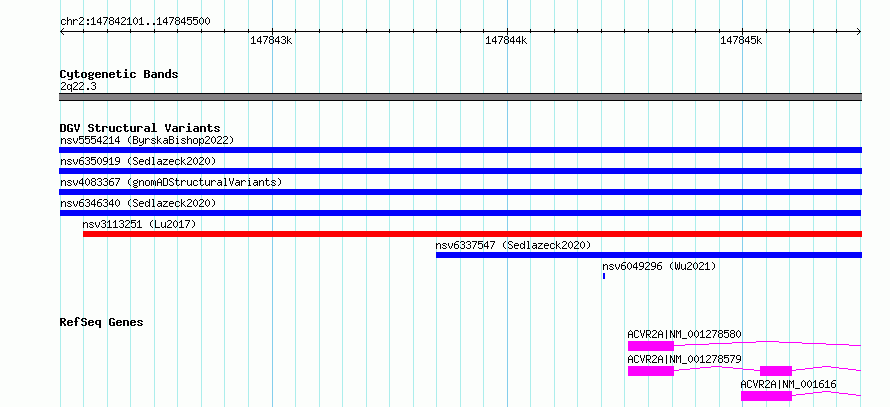890x407 pixels.
Task: Click the 147843k ruler tick label
Action: 271,40
